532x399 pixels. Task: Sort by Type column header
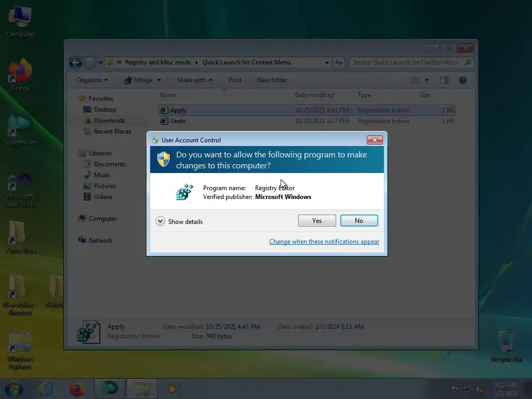click(364, 95)
